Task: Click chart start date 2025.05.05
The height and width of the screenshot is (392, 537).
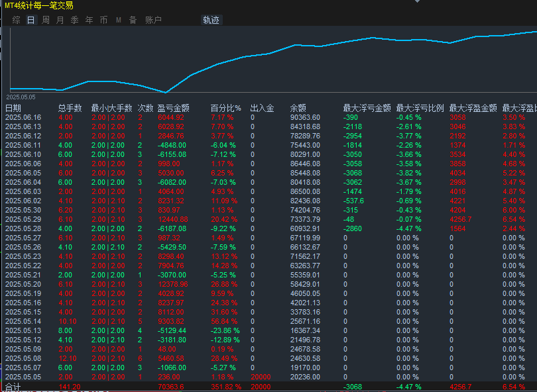Action: [21, 97]
